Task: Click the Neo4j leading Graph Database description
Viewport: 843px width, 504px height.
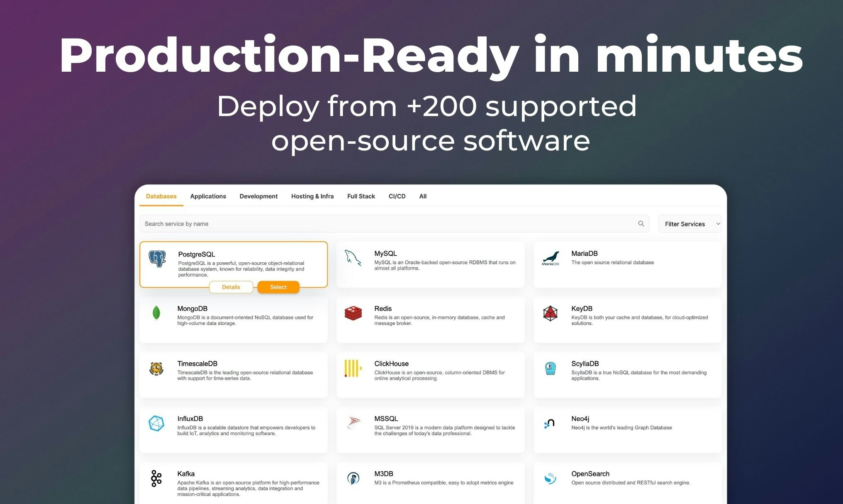Action: pos(621,428)
